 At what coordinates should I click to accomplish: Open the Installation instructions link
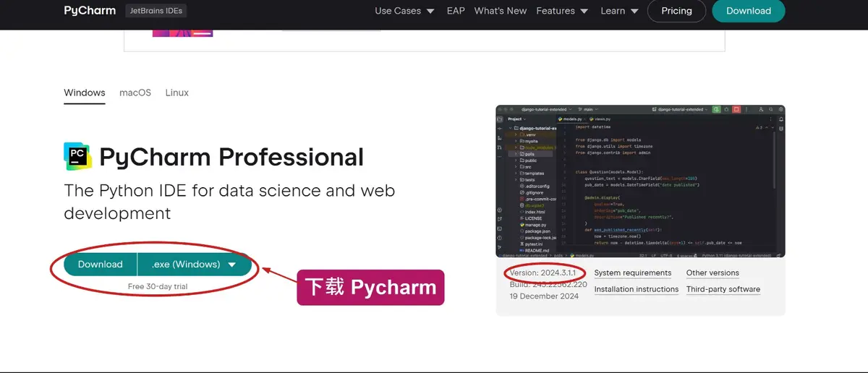click(x=637, y=289)
